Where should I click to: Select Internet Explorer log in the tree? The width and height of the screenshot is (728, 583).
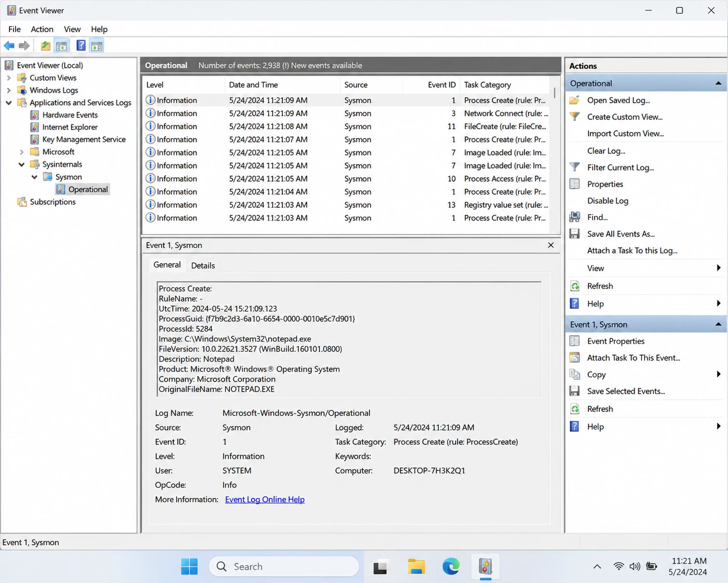[x=70, y=127]
